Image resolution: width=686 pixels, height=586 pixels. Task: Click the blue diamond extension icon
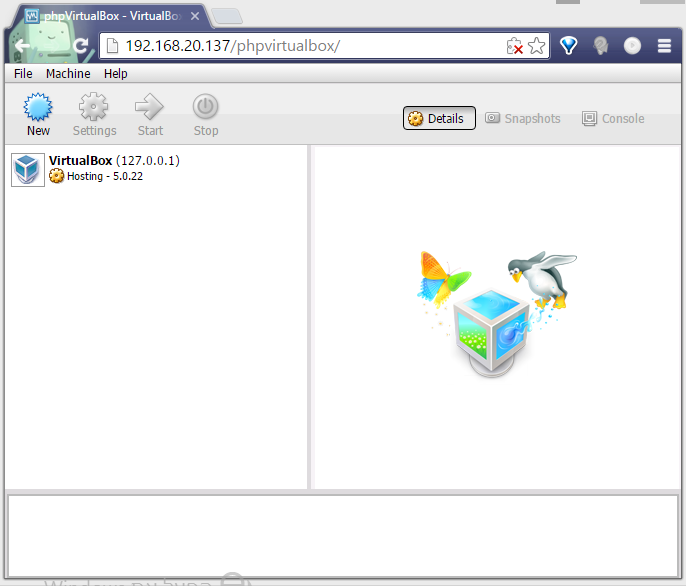(x=569, y=46)
